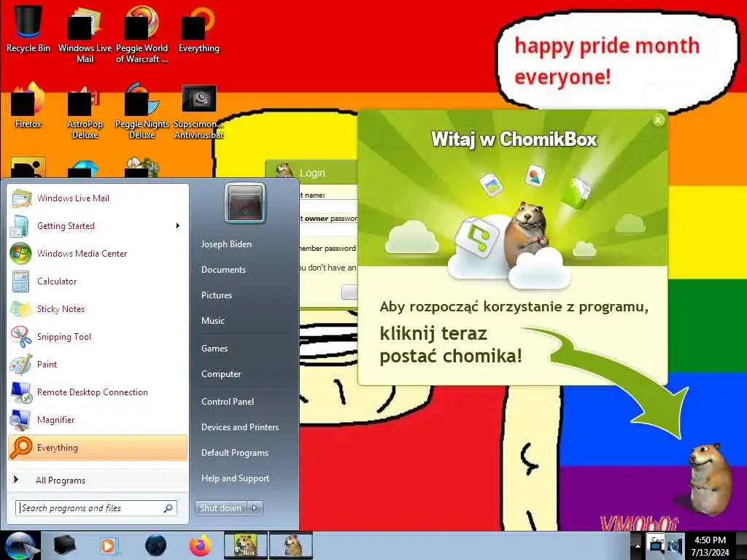Screen dimensions: 747x560
Task: Open Pictures from the Start menu
Action: tap(217, 295)
